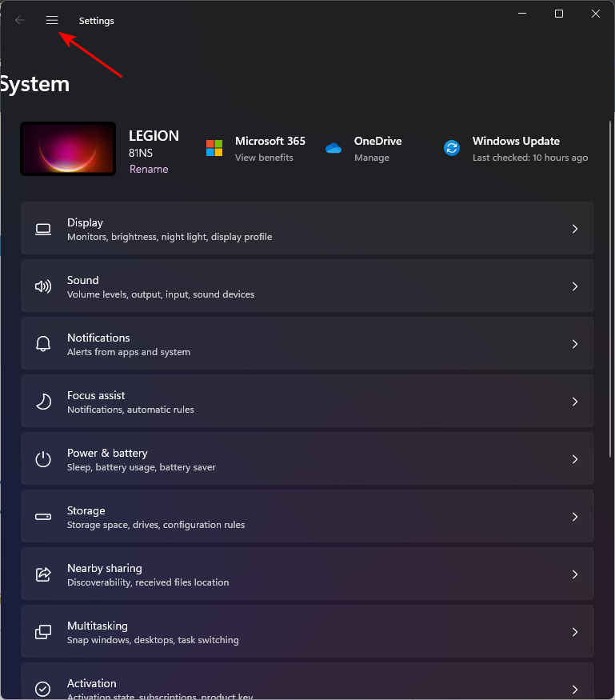The width and height of the screenshot is (615, 700).
Task: Expand the Sound row chevron arrow
Action: pos(574,286)
